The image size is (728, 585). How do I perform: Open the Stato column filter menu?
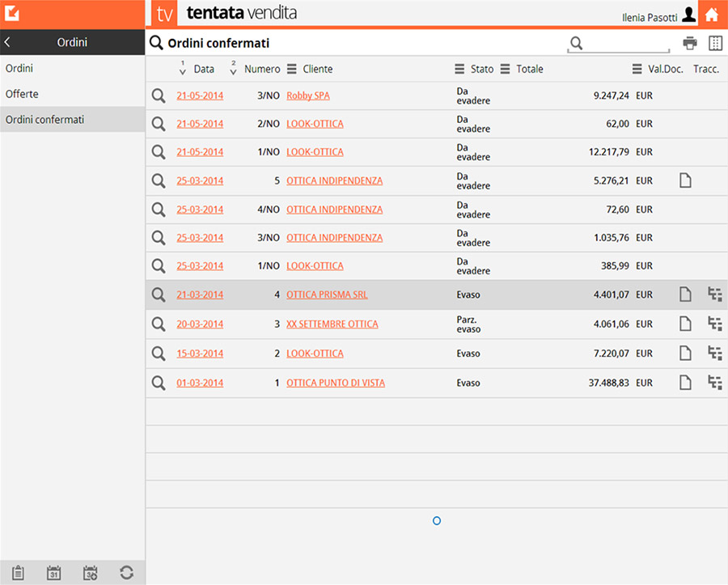(459, 70)
